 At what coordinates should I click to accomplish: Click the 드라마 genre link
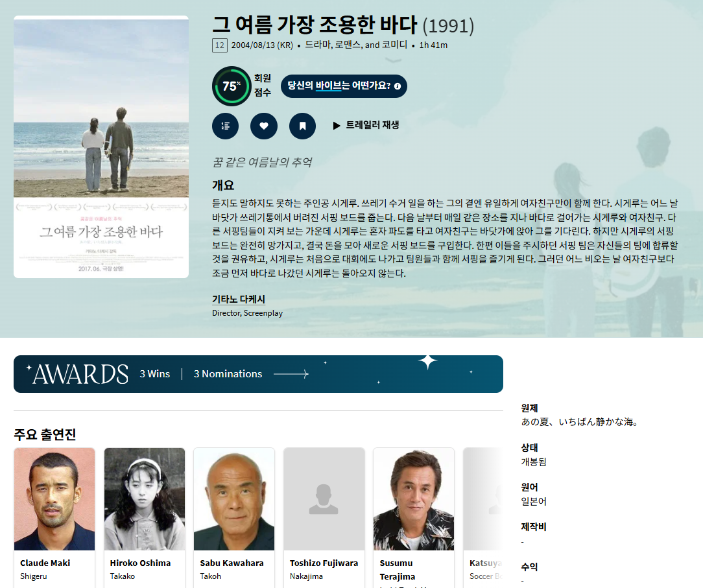pyautogui.click(x=318, y=45)
